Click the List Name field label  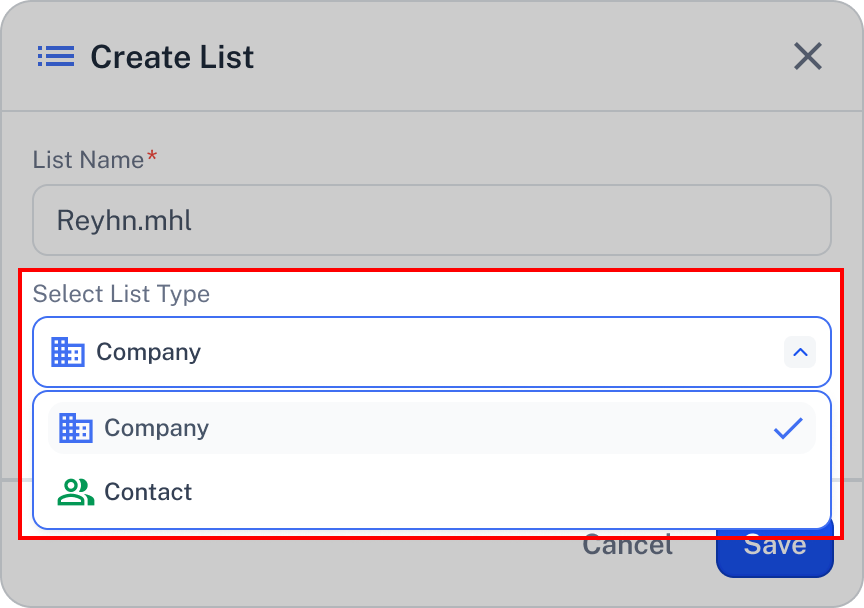tap(88, 160)
